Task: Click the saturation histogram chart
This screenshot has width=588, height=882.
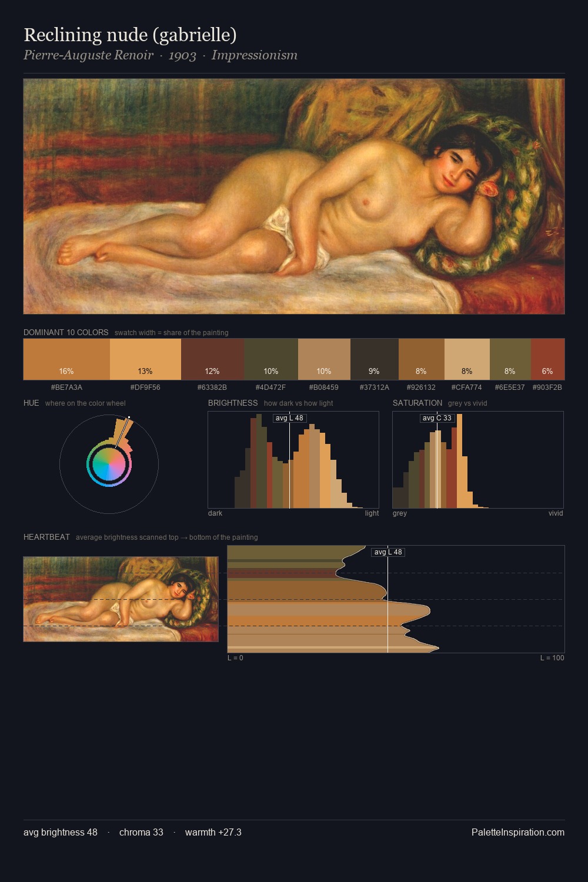Action: pos(478,460)
